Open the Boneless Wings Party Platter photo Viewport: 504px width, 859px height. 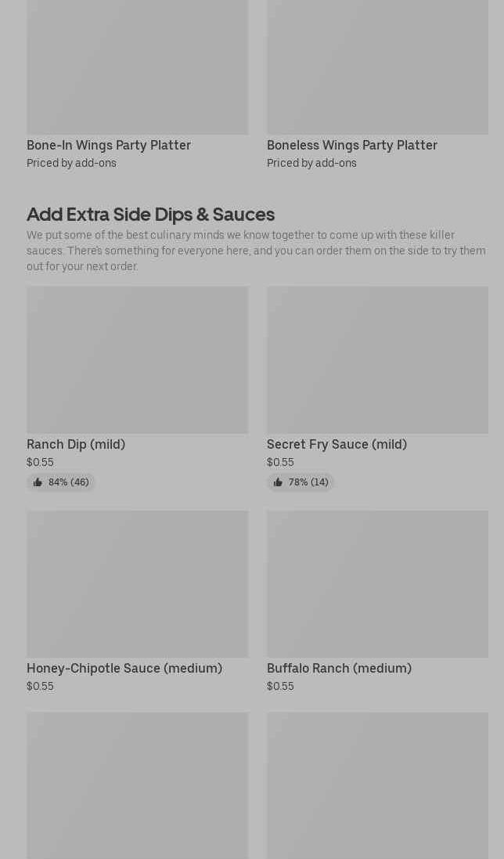click(377, 67)
